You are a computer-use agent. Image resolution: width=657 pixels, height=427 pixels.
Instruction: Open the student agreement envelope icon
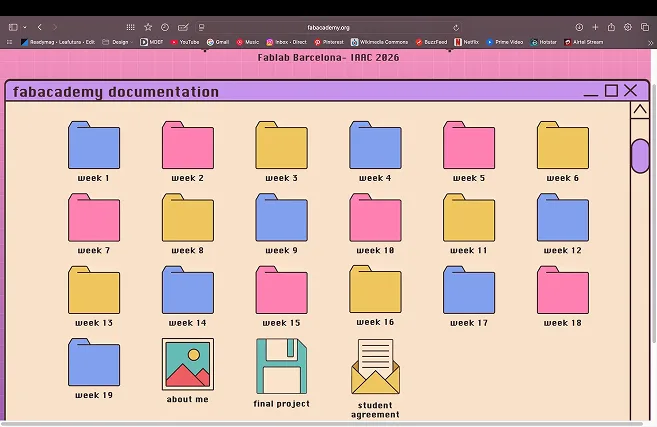375,367
